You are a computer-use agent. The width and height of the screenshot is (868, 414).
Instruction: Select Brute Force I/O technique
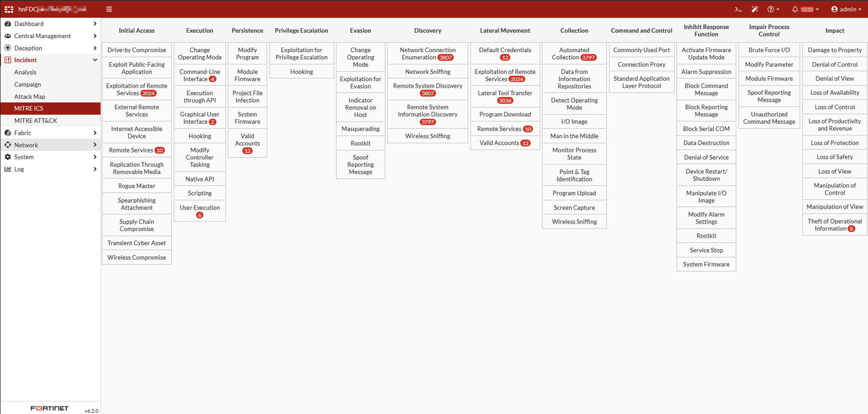(x=769, y=50)
